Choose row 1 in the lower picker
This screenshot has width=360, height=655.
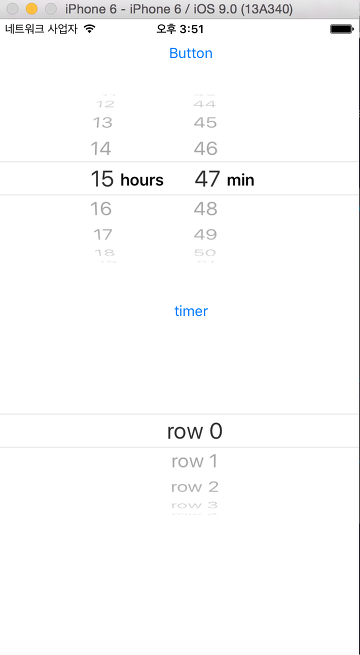pos(195,461)
